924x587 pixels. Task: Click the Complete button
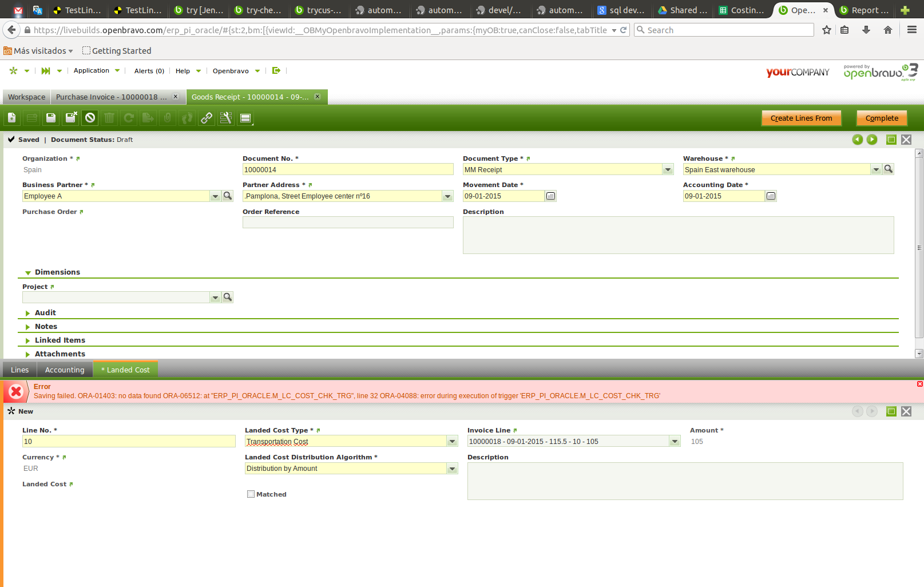[x=881, y=118]
